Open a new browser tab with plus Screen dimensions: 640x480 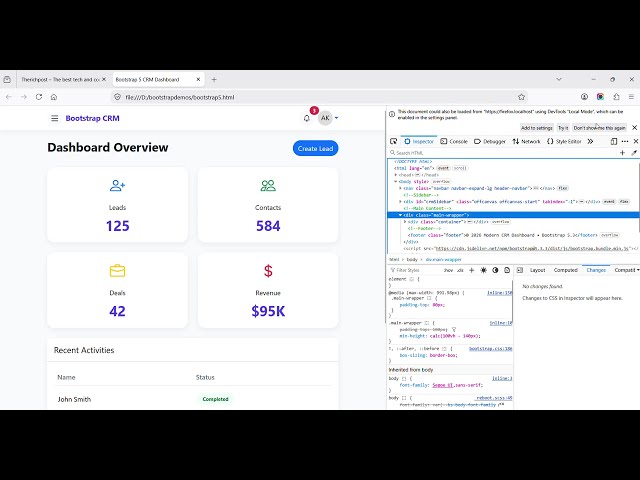(x=214, y=80)
